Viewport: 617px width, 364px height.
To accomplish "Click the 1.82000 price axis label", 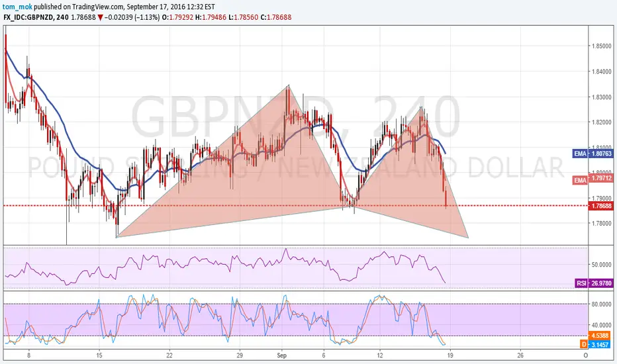I will tap(602, 122).
